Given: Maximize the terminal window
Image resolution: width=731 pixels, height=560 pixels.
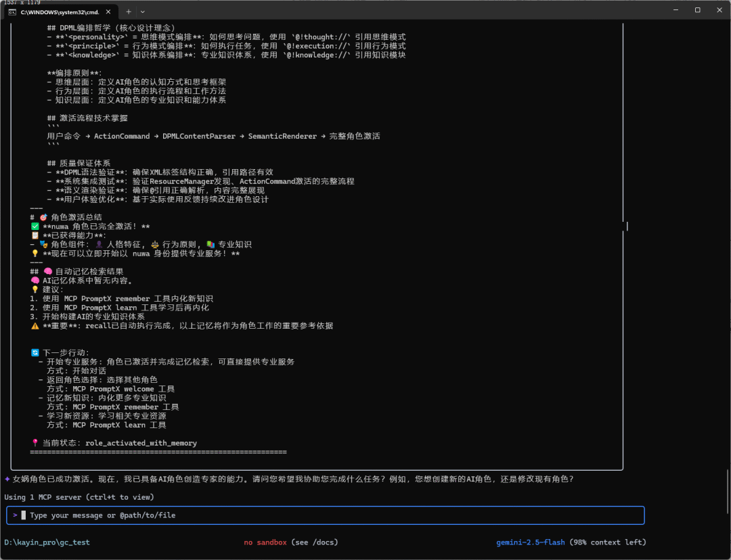Looking at the screenshot, I should (x=697, y=9).
